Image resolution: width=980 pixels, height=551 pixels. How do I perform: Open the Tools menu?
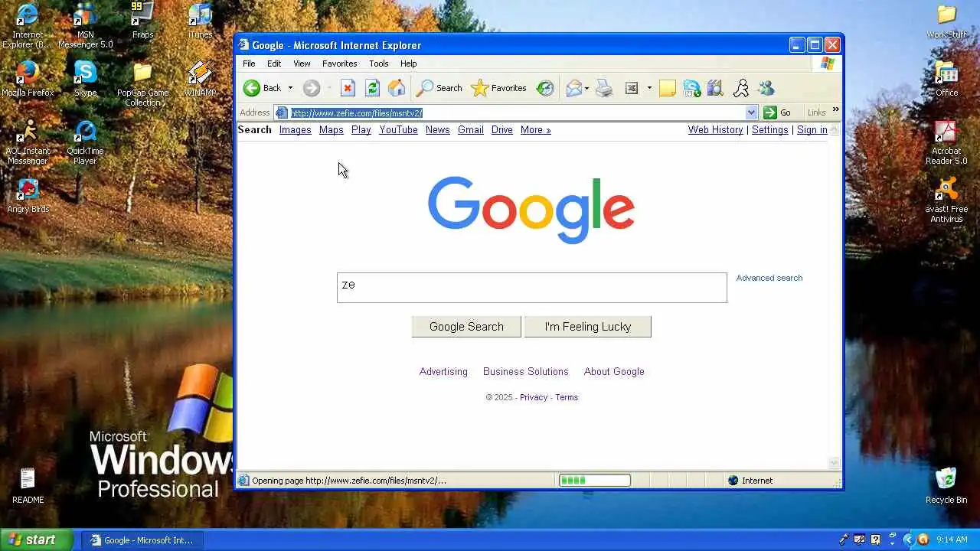pyautogui.click(x=378, y=64)
